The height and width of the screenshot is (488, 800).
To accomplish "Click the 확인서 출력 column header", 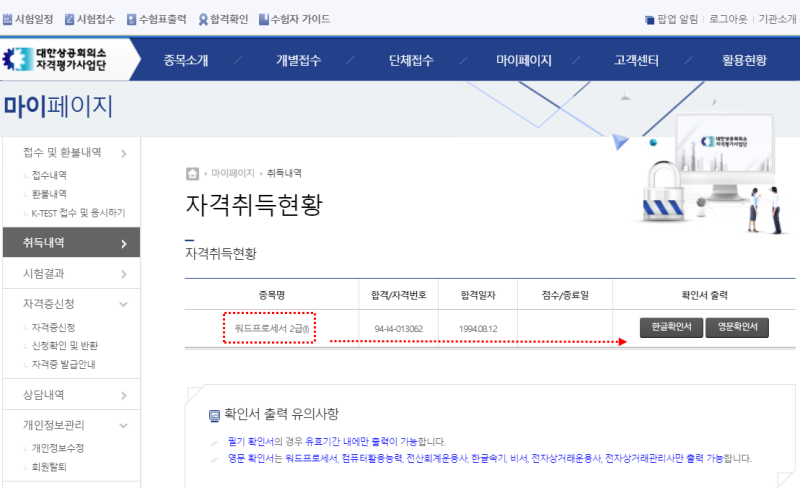I will [x=705, y=295].
